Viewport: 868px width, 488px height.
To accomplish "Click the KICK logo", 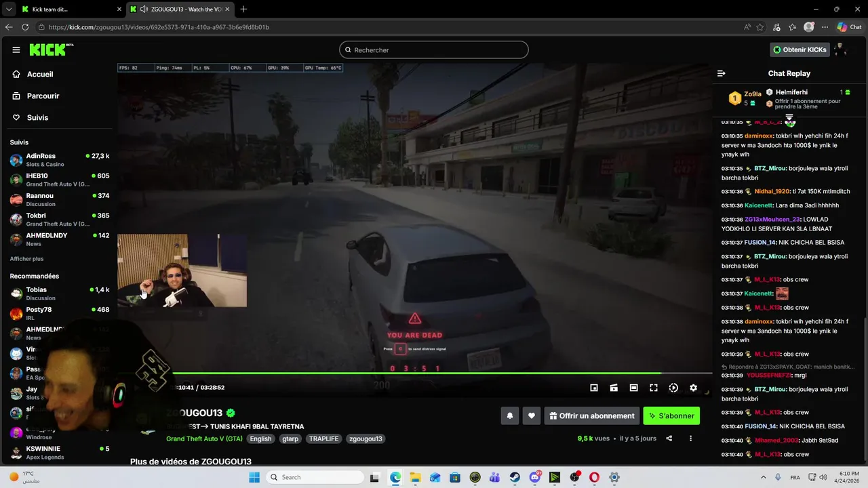I will pos(48,49).
